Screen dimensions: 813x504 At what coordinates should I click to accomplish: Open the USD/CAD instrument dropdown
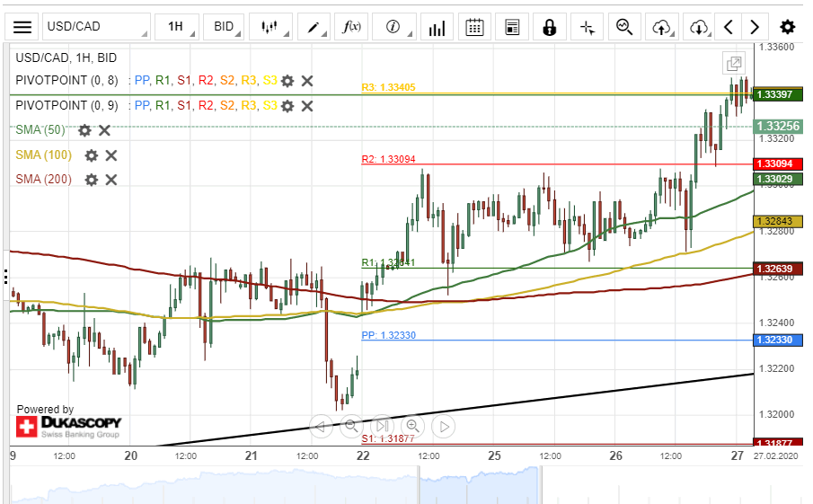point(96,27)
